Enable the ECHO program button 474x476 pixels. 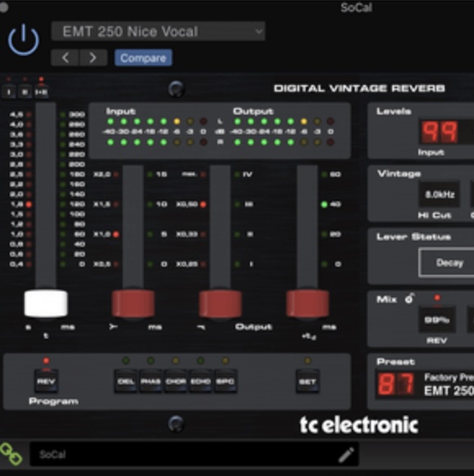coord(200,381)
